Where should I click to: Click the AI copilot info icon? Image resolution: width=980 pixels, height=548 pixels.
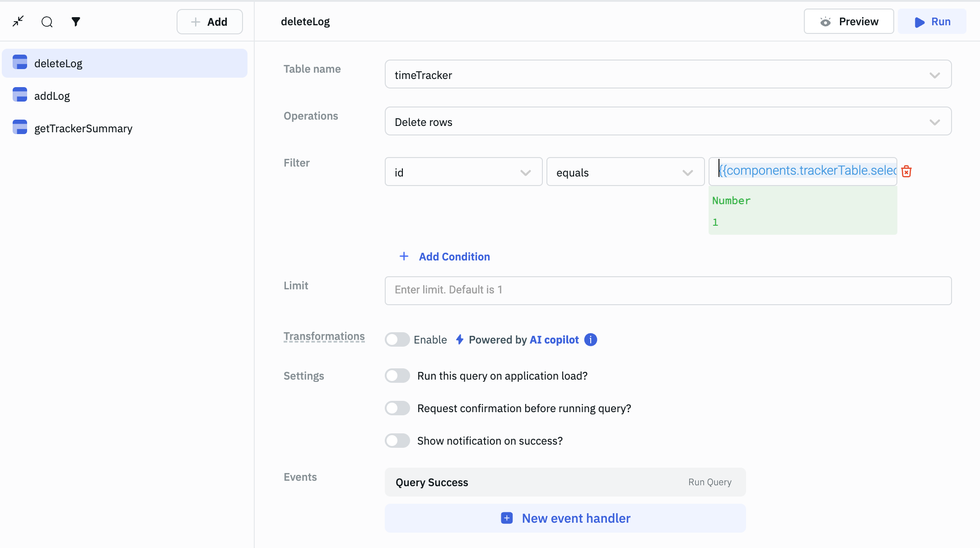(x=590, y=339)
